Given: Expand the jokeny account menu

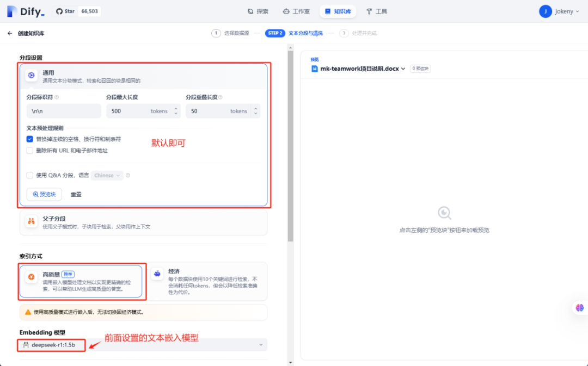Looking at the screenshot, I should (567, 11).
